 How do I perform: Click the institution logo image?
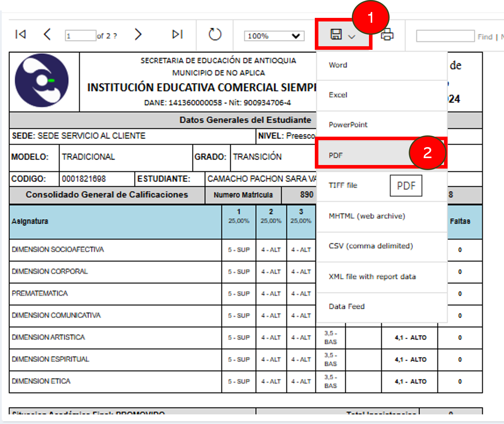pyautogui.click(x=42, y=80)
